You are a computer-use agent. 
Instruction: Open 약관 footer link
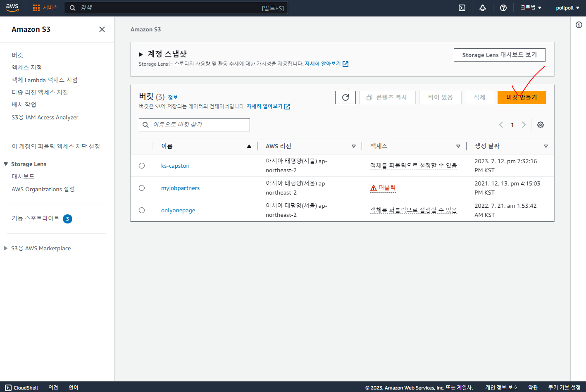(x=533, y=387)
